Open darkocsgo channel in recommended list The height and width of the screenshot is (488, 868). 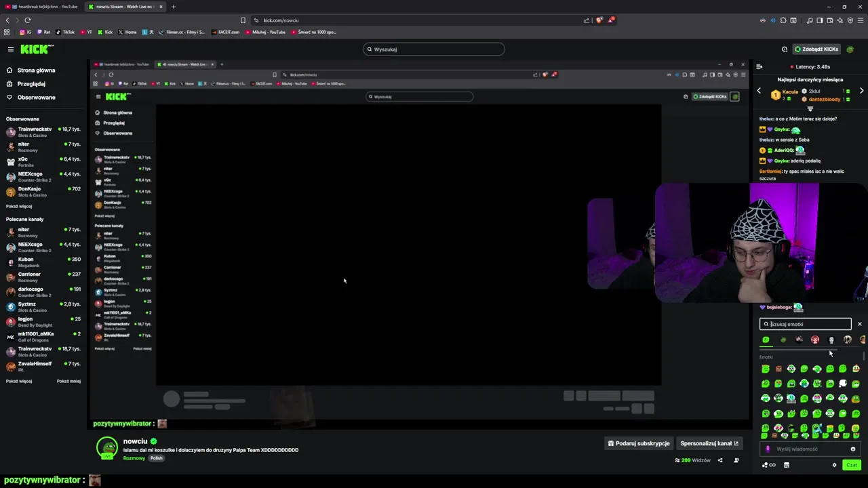[43, 291]
